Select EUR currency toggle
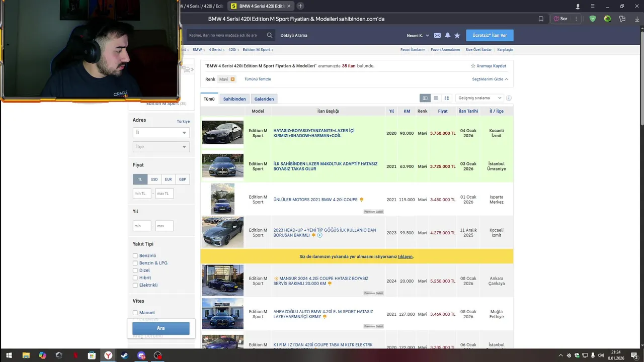The height and width of the screenshot is (362, 644). click(x=168, y=179)
